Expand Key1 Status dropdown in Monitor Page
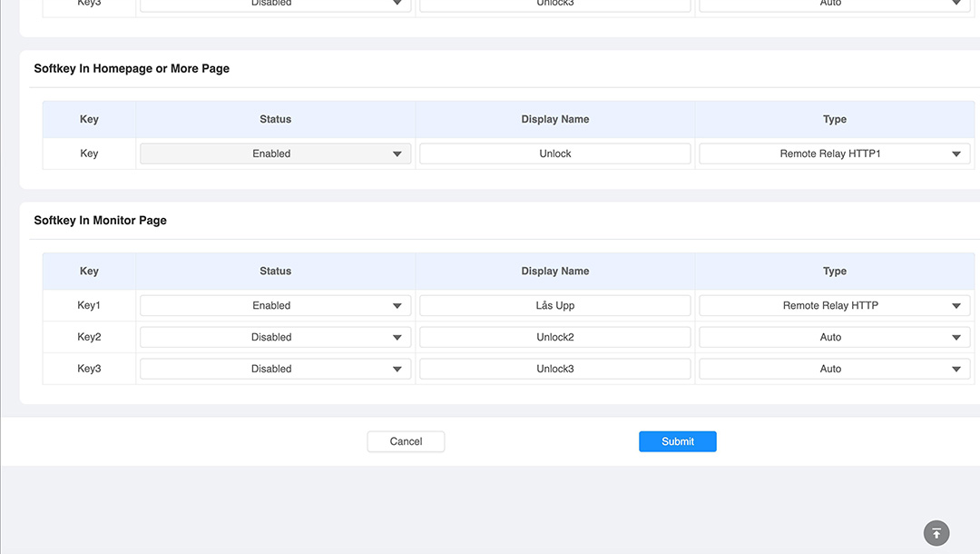The width and height of the screenshot is (980, 554). 275,306
